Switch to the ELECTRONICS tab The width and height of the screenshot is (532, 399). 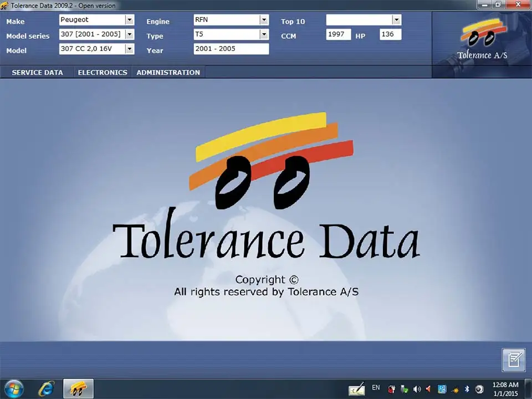102,72
